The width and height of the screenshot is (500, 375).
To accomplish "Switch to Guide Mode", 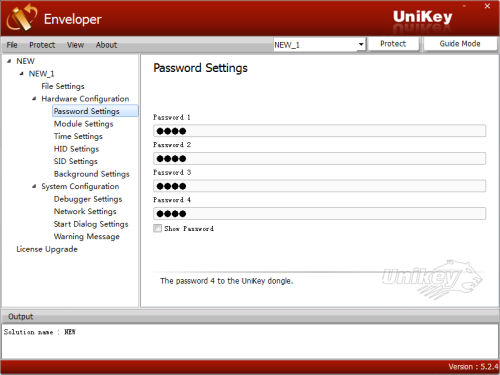I will (460, 44).
